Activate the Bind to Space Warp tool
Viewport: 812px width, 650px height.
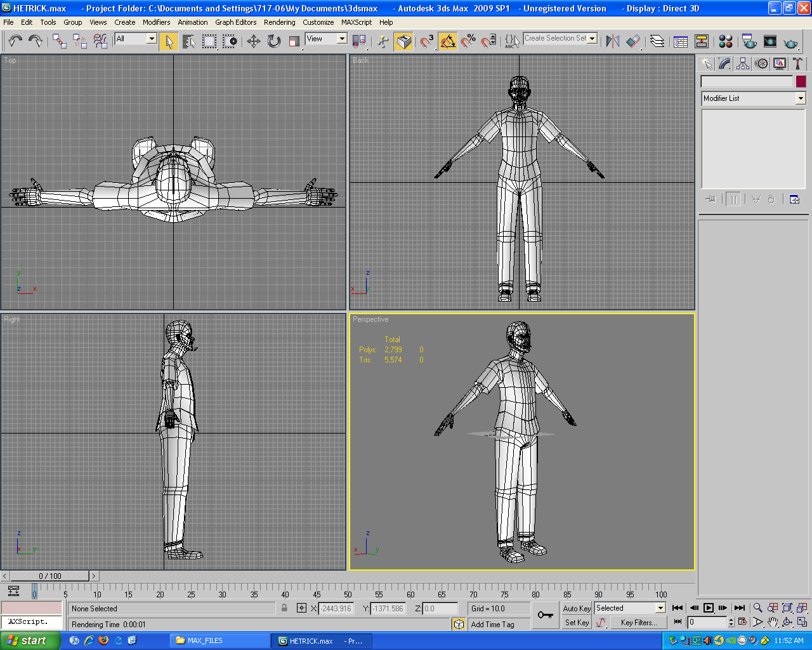coord(100,41)
